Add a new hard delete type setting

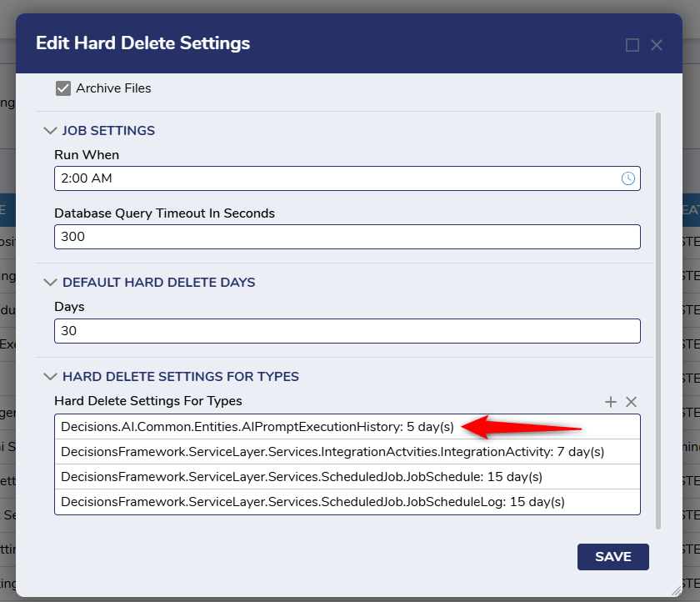tap(610, 402)
